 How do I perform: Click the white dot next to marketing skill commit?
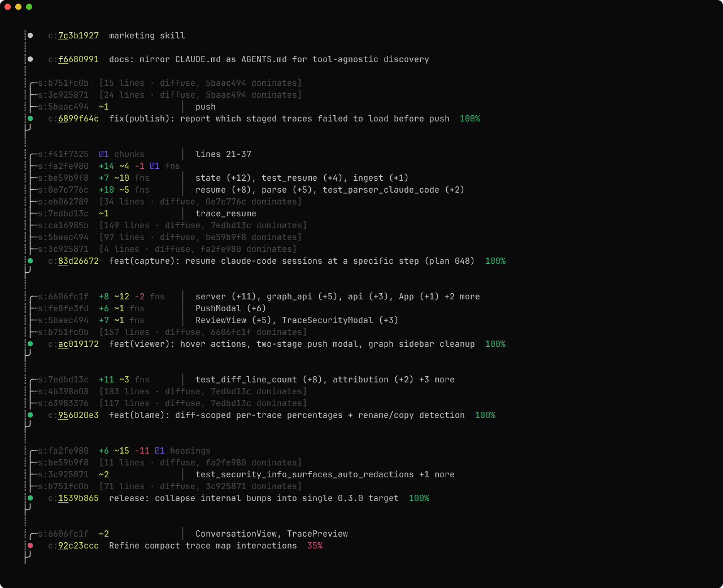pos(30,35)
